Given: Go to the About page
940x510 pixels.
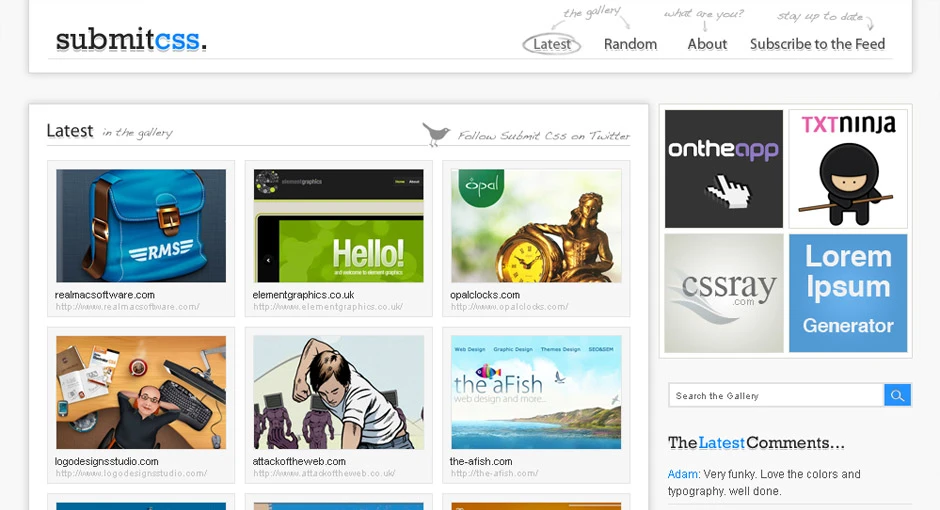Looking at the screenshot, I should (x=707, y=44).
